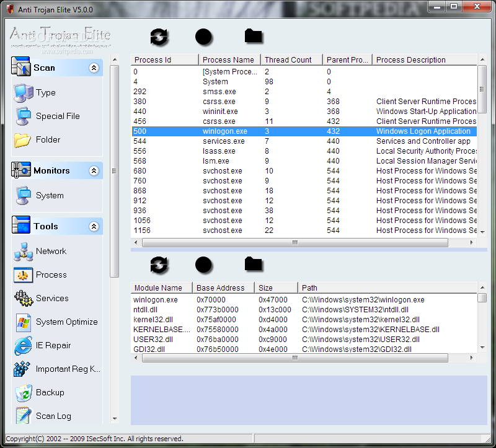Open the Services tool
Viewport: 496px width, 448px height.
click(53, 298)
